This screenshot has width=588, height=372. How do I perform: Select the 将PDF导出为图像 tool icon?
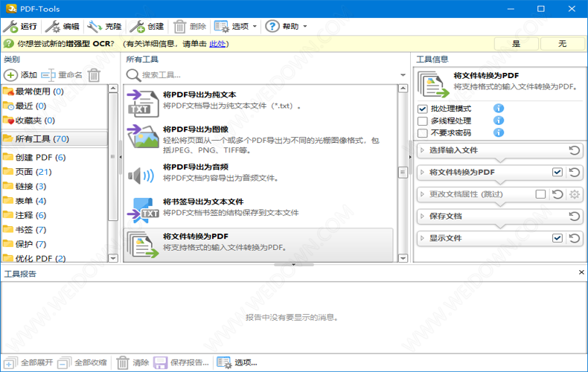(142, 137)
